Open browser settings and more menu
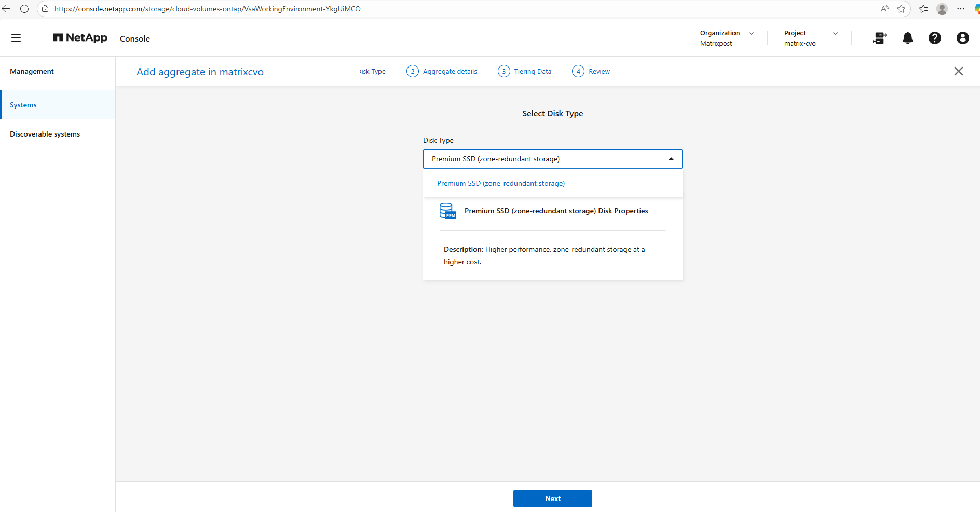This screenshot has height=512, width=980. coord(961,9)
